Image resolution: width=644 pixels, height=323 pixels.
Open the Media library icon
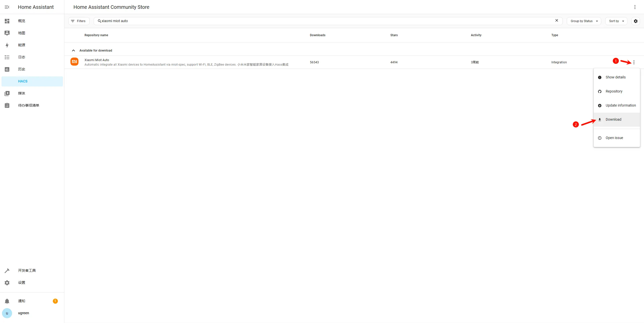7,94
